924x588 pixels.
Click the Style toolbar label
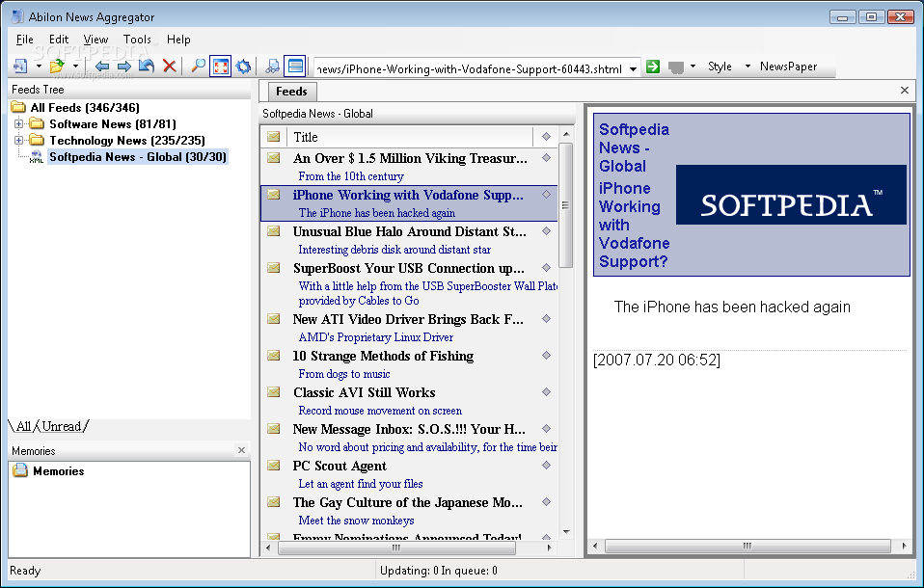point(720,67)
